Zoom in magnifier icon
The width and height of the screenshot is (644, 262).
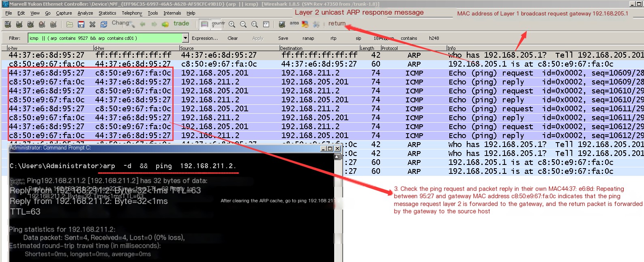coord(232,24)
